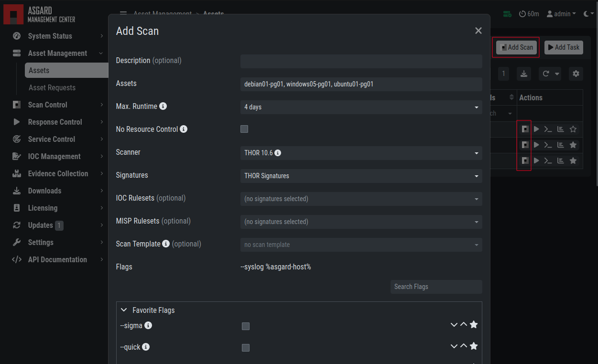Screen dimensions: 598x364
Task: Click the Add Task button
Action: (x=564, y=47)
